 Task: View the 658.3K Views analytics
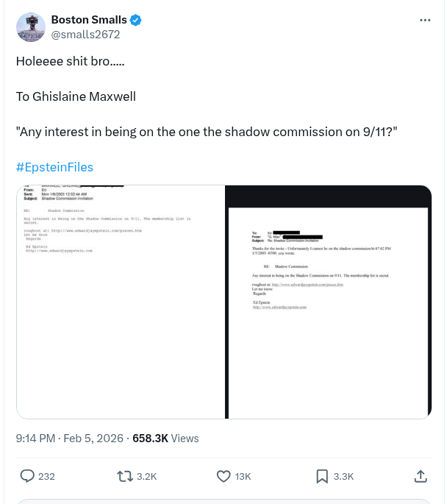pyautogui.click(x=165, y=438)
